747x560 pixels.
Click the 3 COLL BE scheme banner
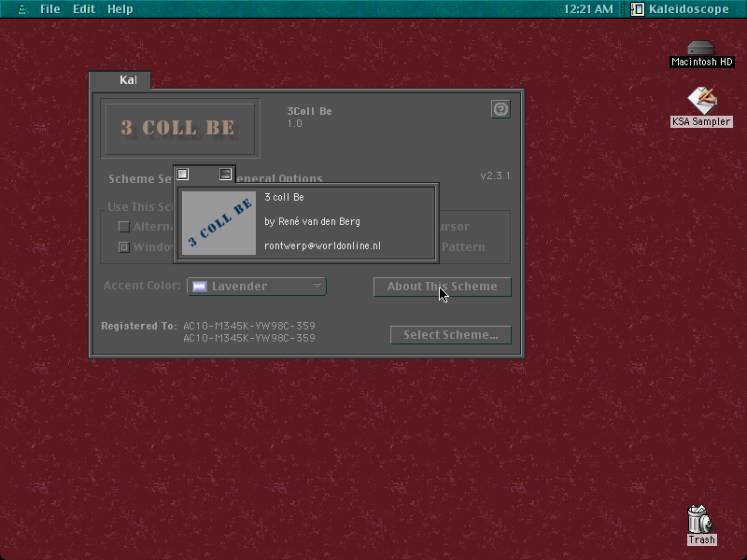pyautogui.click(x=180, y=129)
